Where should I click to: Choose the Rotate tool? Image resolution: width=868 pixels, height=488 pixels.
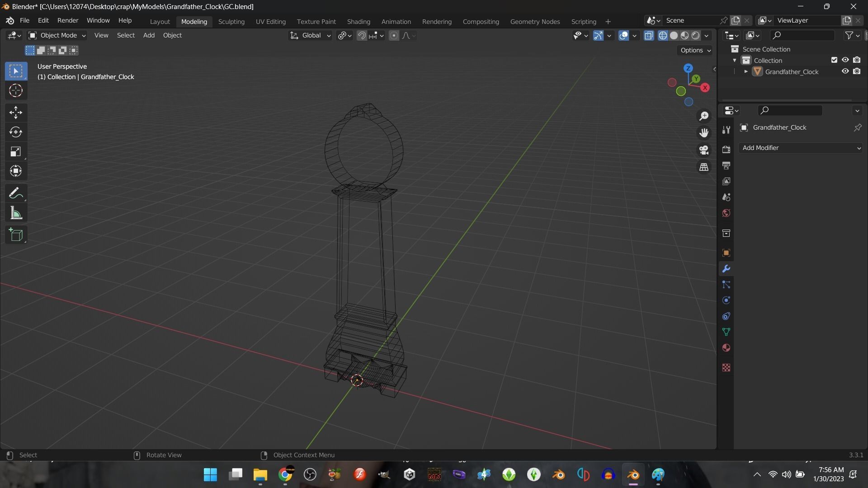(x=16, y=131)
